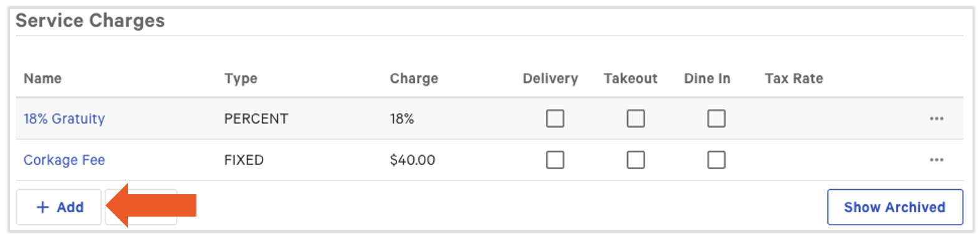Viewport: 980px width, 239px height.
Task: Click the plus Add button
Action: pos(59,207)
